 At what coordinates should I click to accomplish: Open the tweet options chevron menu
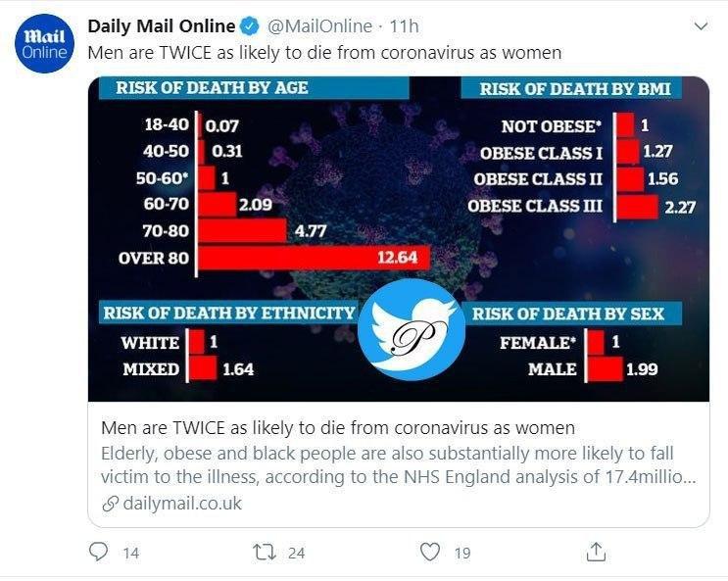coord(700,27)
